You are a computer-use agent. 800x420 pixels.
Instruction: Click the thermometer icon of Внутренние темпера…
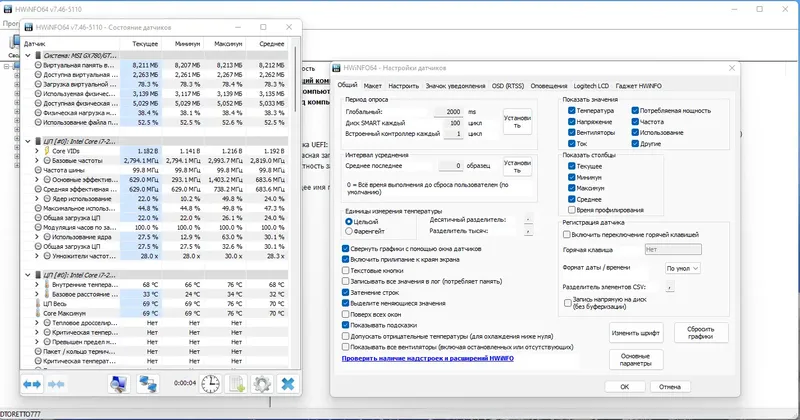(x=46, y=285)
